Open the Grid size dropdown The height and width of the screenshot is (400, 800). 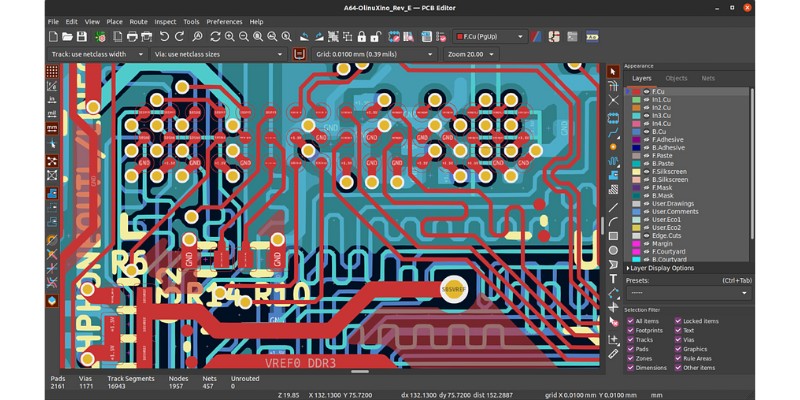click(374, 54)
